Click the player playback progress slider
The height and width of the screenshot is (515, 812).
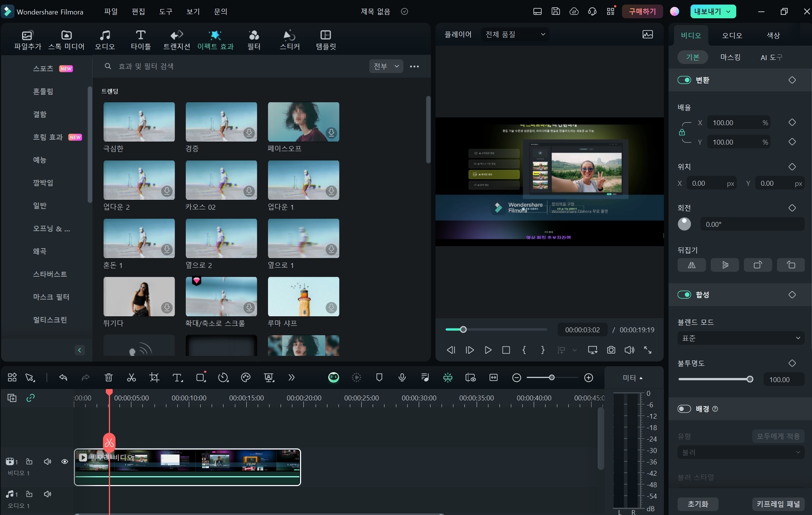[x=496, y=329]
